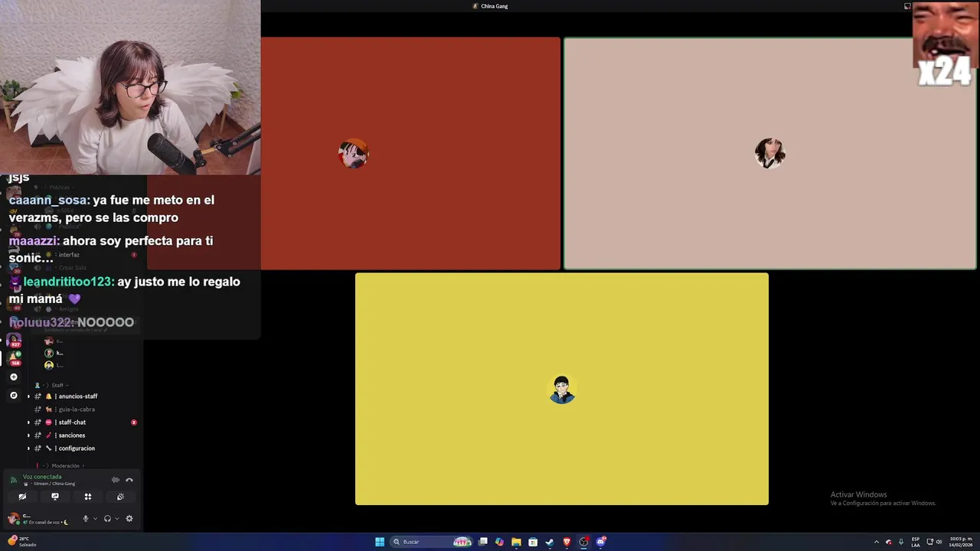Disconnect from voice with the hang-up icon

click(129, 480)
